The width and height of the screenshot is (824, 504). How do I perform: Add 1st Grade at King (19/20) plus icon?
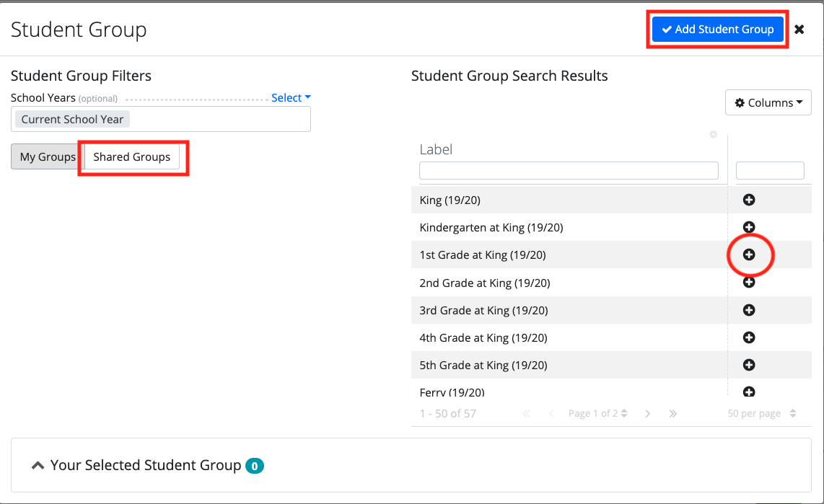coord(749,255)
